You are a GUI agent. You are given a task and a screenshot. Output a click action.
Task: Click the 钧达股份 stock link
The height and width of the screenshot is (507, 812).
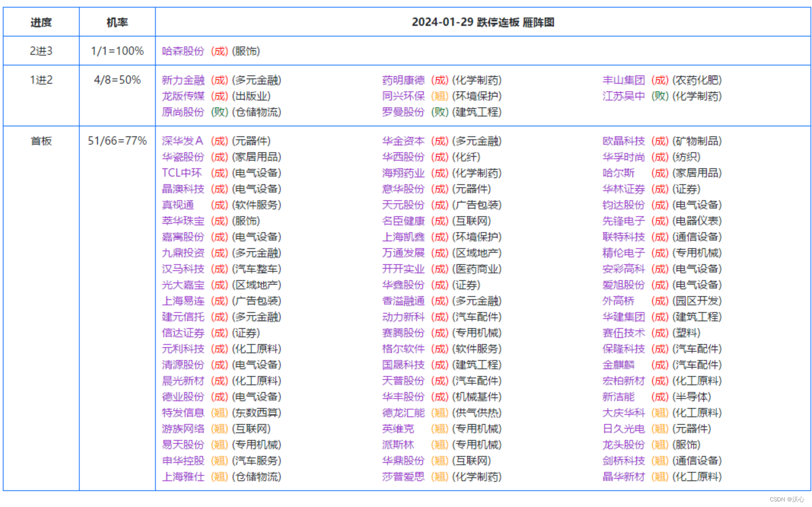(623, 205)
